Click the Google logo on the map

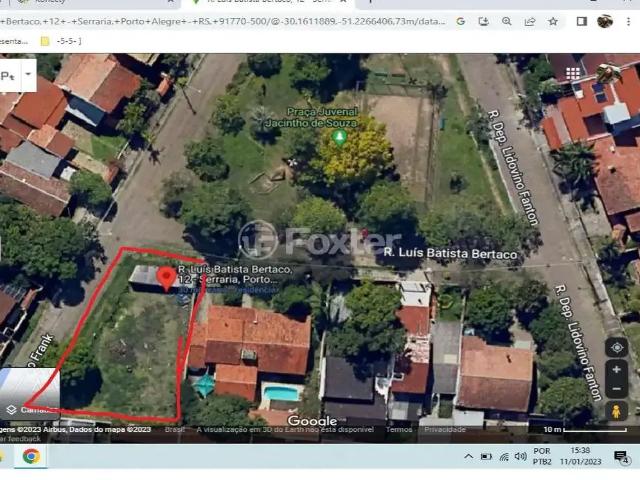tap(312, 420)
